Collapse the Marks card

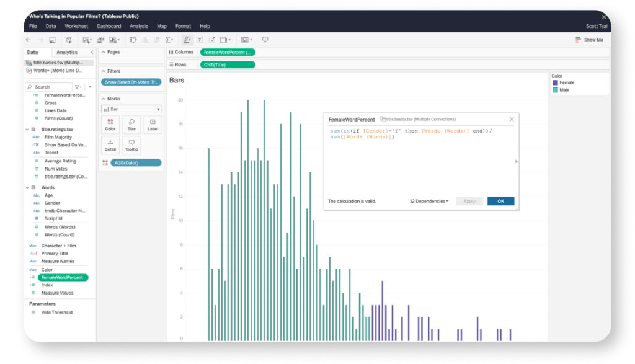point(104,99)
